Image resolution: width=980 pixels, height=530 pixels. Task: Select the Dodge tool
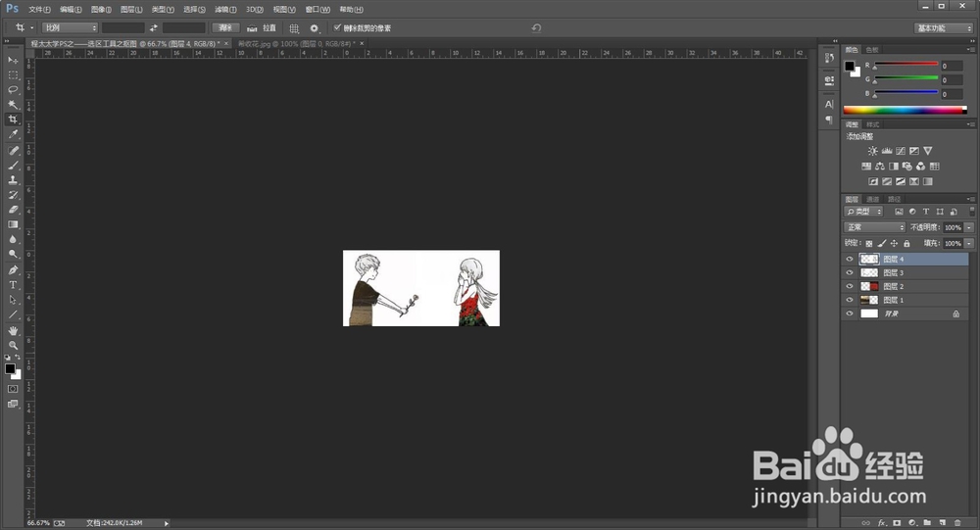tap(13, 255)
